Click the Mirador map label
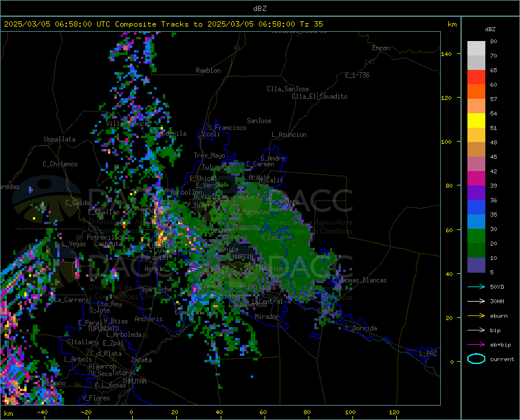The height and width of the screenshot is (420, 520). (266, 317)
